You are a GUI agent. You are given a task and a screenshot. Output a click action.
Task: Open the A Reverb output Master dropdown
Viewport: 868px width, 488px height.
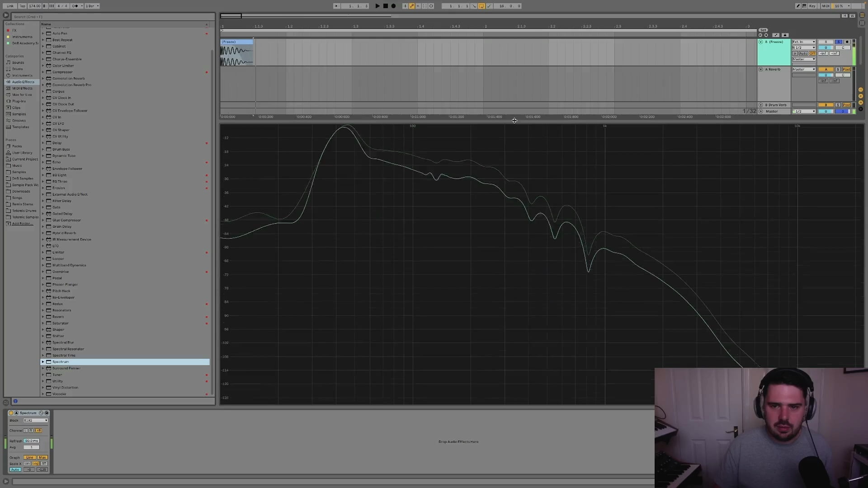click(804, 70)
